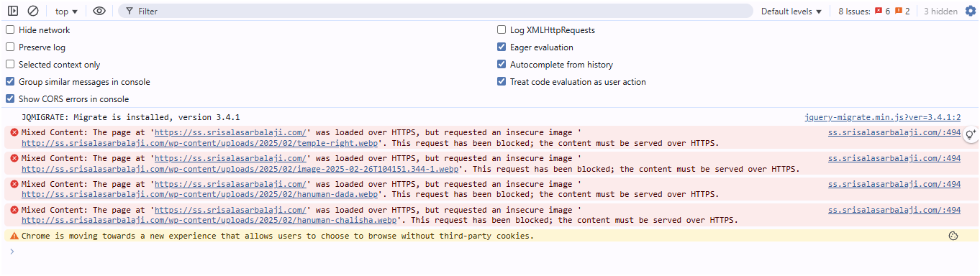
Task: Open source link of temple-right.webp error
Action: click(894, 132)
